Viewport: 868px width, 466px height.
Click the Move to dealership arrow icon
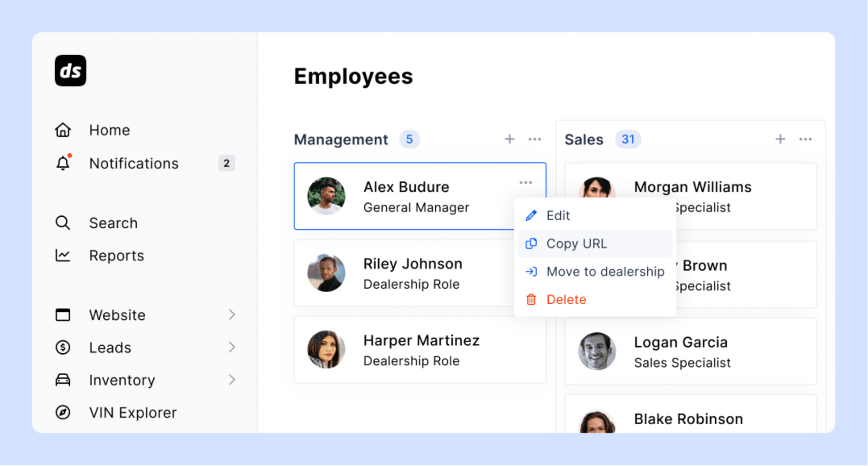point(531,271)
